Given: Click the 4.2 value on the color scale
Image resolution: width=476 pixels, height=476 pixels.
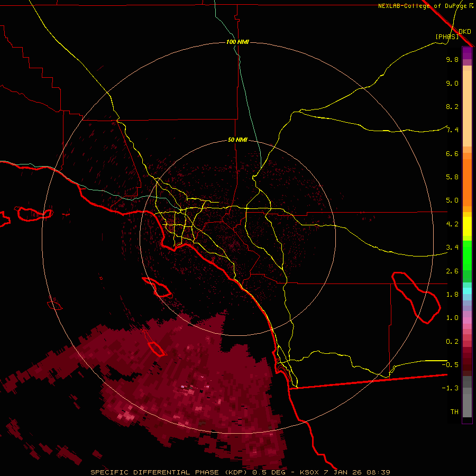Looking at the screenshot, I should coord(452,224).
